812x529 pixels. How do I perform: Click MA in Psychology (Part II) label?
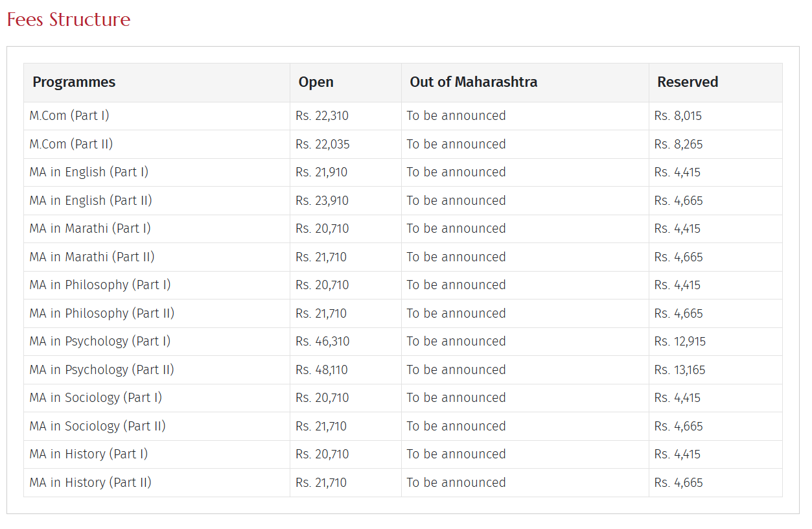102,370
